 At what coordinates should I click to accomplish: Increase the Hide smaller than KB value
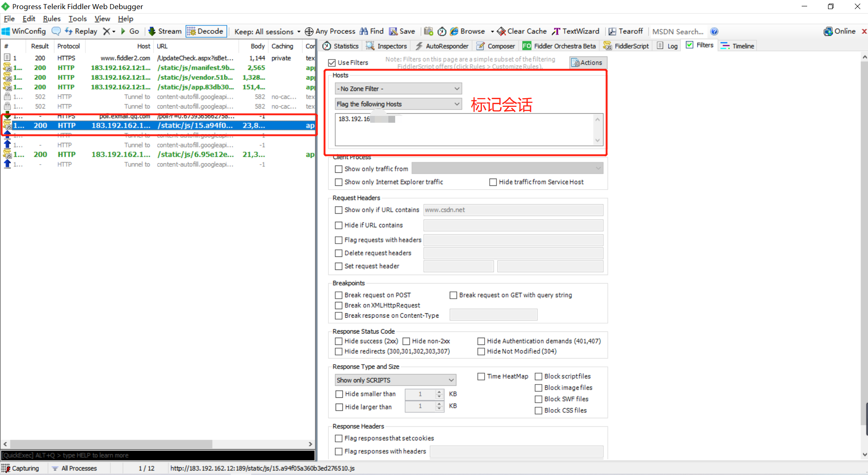coord(439,392)
